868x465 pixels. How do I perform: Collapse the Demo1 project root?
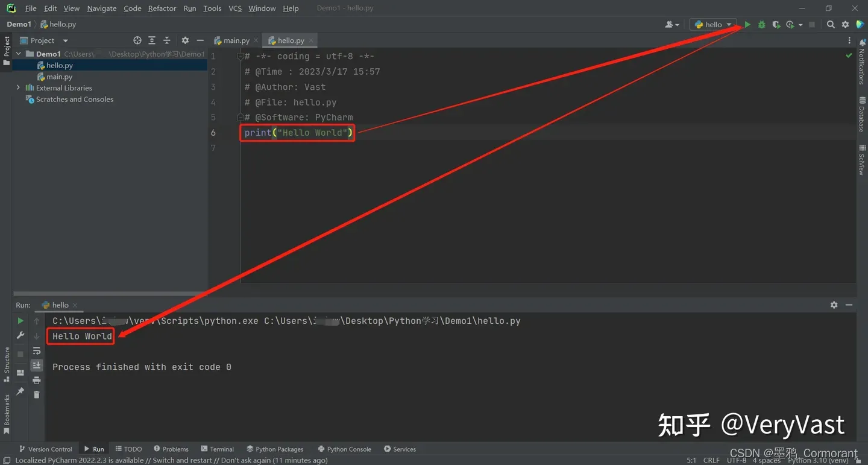click(x=18, y=54)
